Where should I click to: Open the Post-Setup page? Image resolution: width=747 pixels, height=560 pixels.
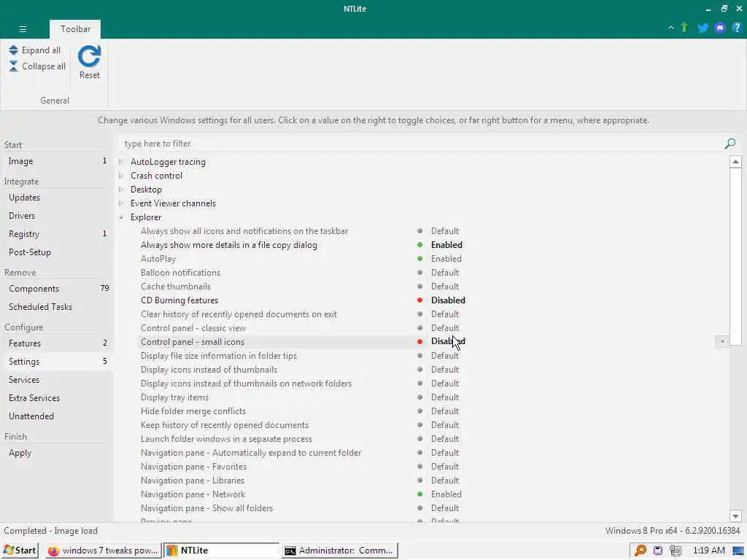pos(57,252)
